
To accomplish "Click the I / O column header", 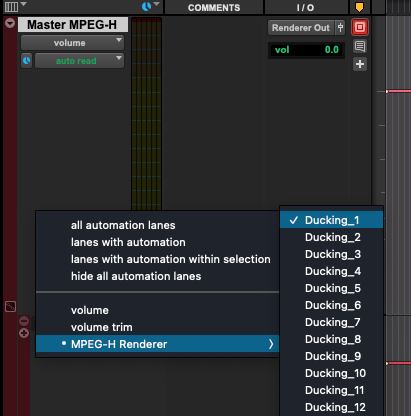I will click(x=305, y=8).
